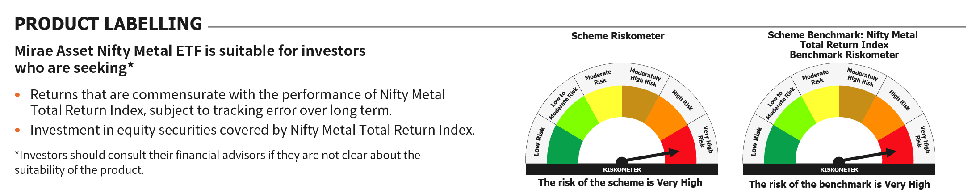This screenshot has width=980, height=194.
Task: Click the black RISKOMETER bar under the benchmark gauge
Action: click(839, 170)
